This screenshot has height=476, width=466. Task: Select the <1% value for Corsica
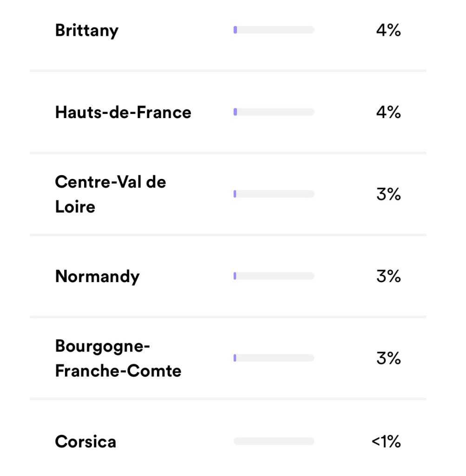click(x=386, y=441)
